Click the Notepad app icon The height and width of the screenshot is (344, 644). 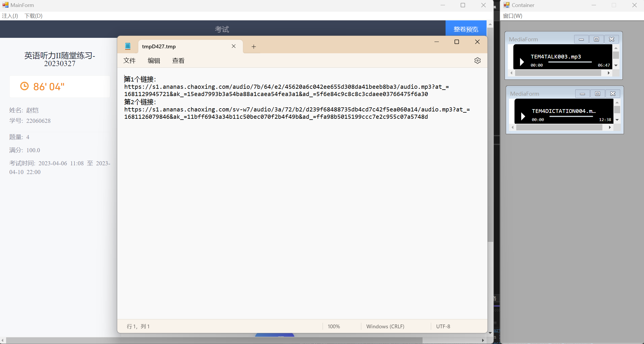coord(127,46)
